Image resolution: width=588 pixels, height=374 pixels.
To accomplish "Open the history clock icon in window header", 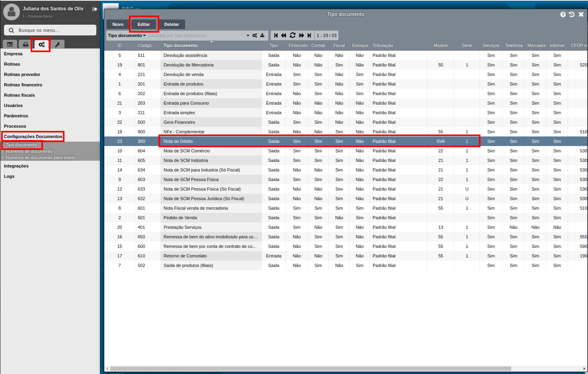I will [572, 14].
